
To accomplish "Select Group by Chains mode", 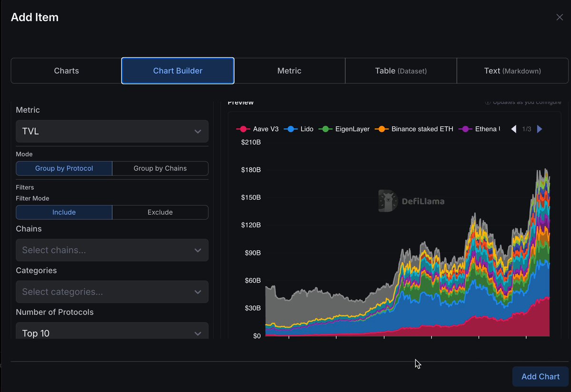I will [x=160, y=168].
